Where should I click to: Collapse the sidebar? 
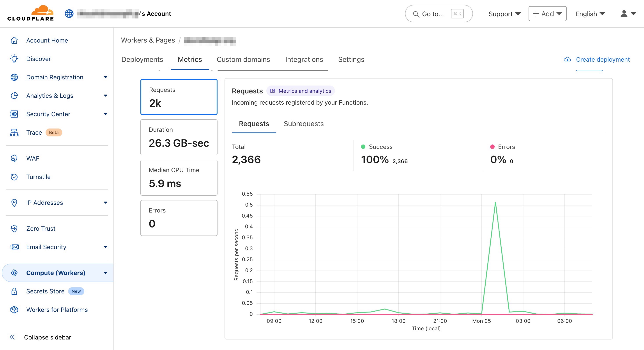(x=48, y=337)
